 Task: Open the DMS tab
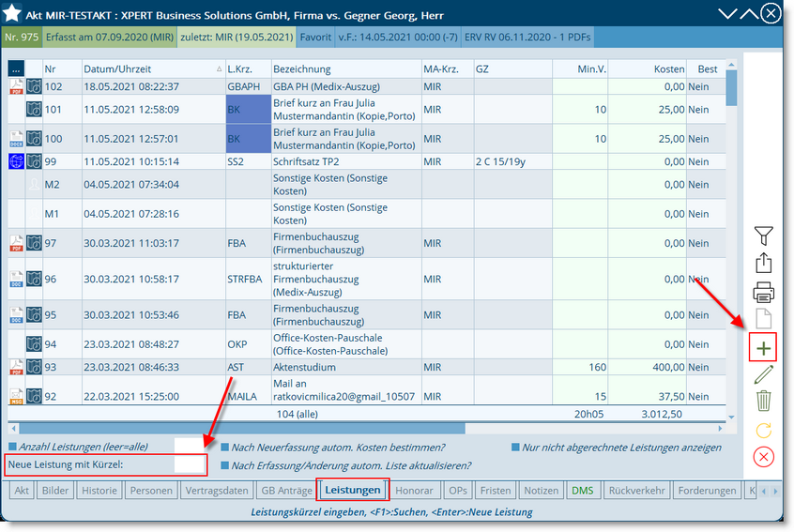pyautogui.click(x=582, y=491)
